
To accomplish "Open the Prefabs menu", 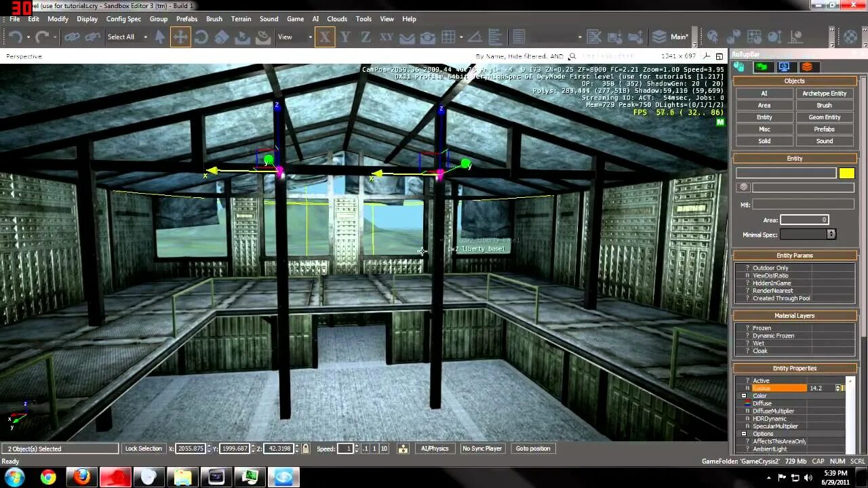I will [186, 19].
